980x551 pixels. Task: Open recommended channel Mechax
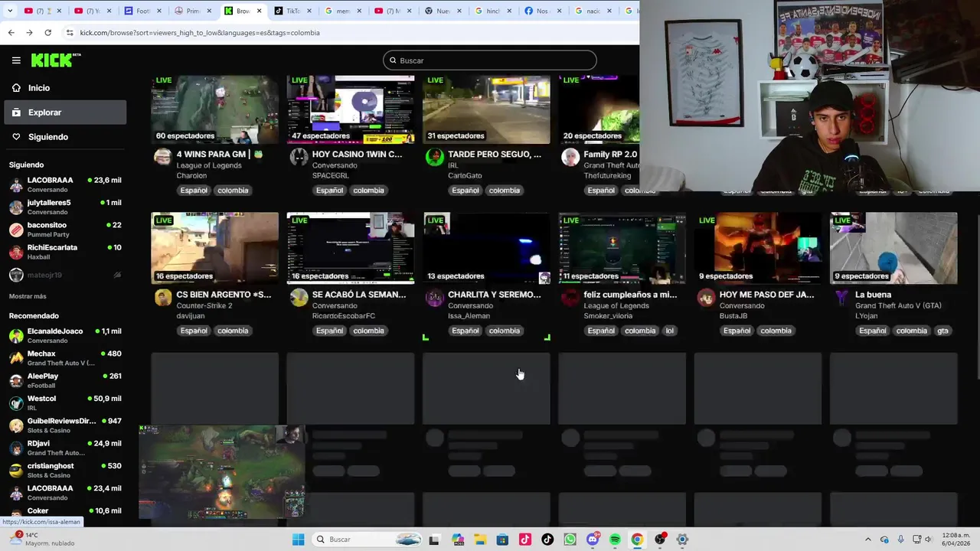[65, 357]
